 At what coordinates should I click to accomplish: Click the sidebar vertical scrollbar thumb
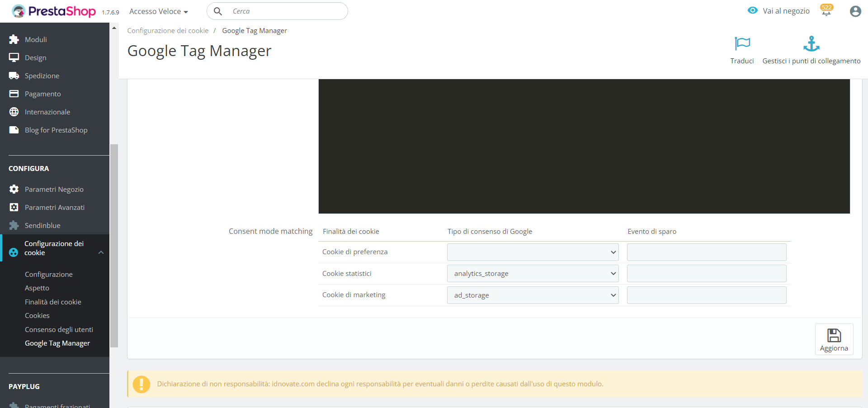tap(114, 246)
